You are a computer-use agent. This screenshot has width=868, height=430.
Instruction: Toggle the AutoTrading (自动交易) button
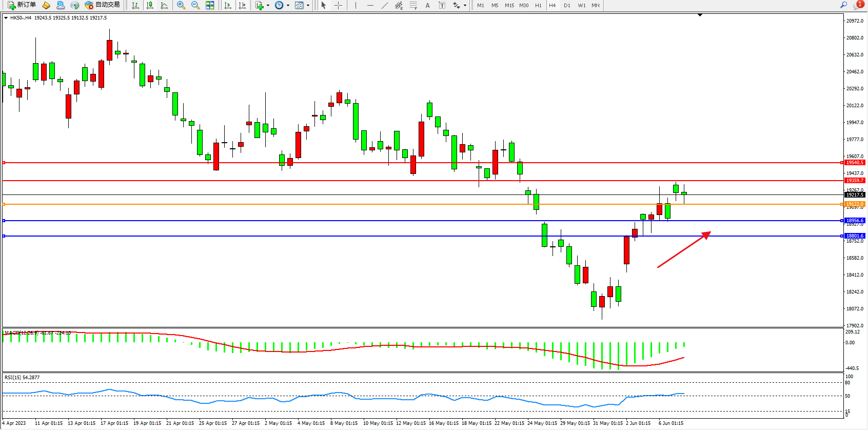[x=103, y=5]
